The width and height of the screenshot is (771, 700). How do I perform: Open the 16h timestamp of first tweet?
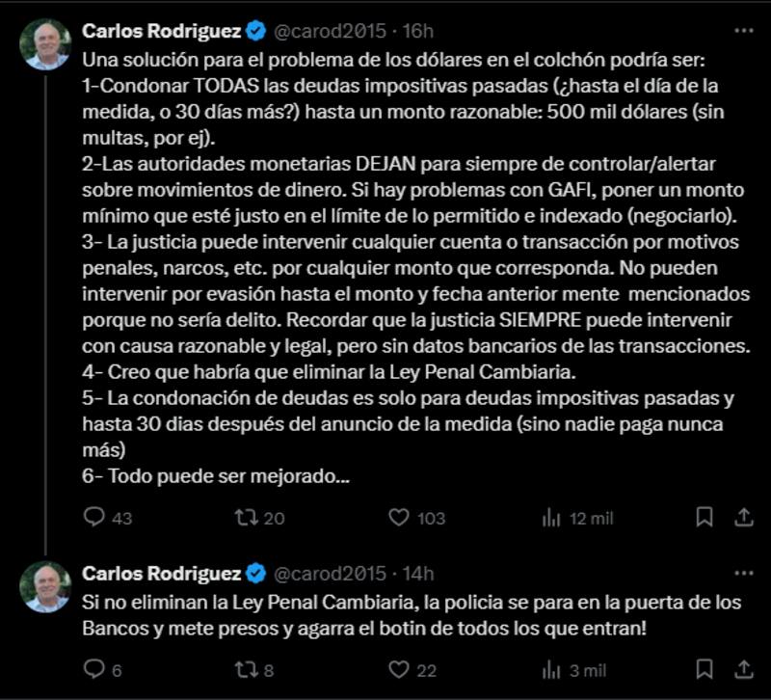[x=418, y=32]
